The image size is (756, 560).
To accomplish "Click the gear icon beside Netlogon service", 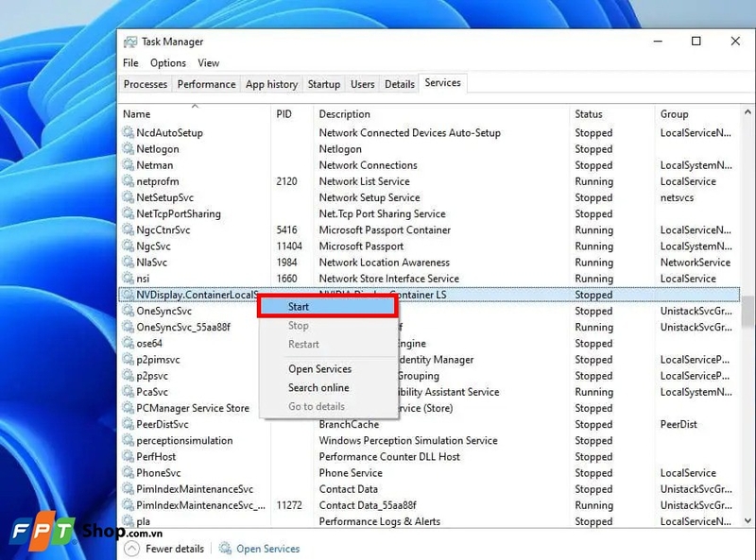I will 129,149.
